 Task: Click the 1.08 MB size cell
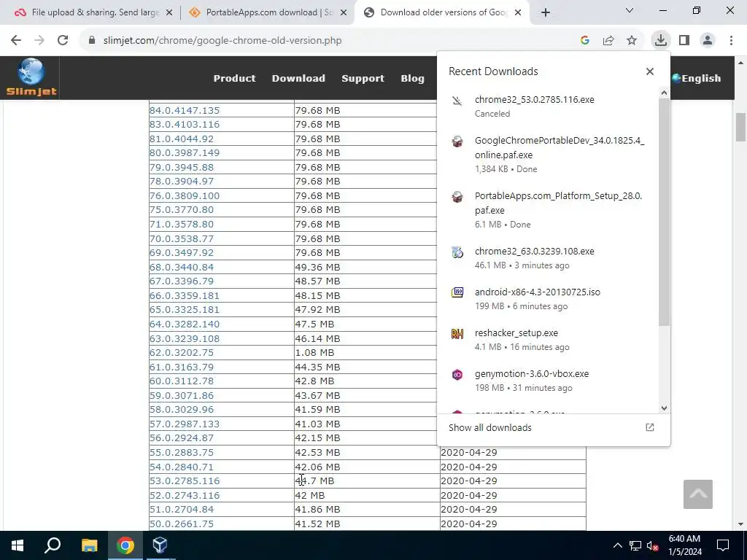click(x=366, y=353)
